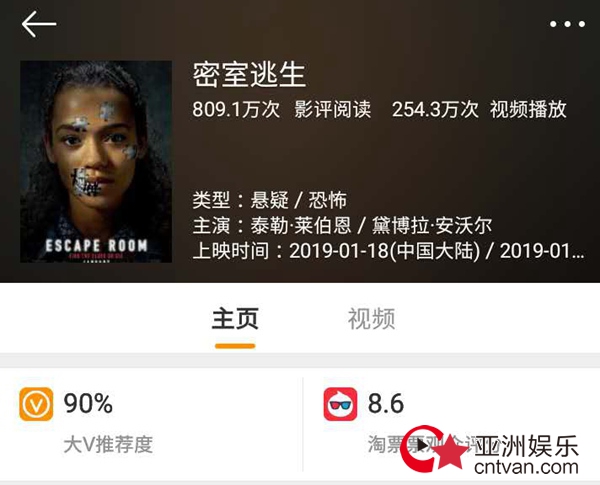Switch to the 视频 tab
600x485 pixels.
click(x=371, y=318)
